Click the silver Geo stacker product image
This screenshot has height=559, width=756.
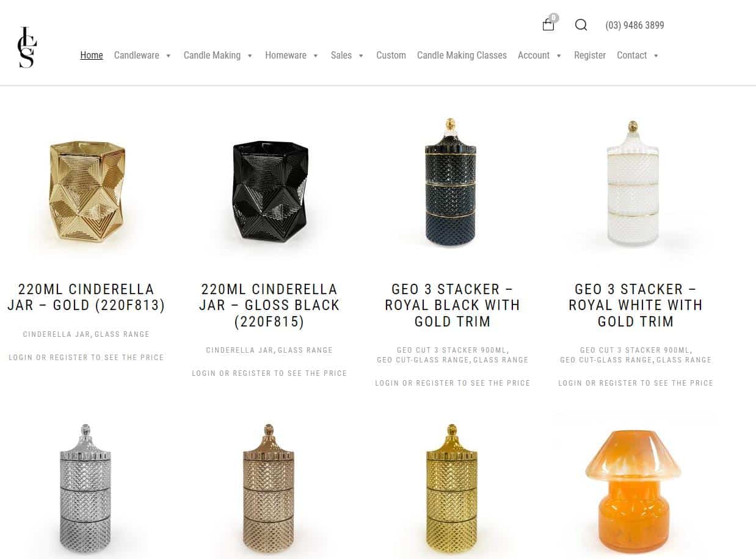pos(85,488)
